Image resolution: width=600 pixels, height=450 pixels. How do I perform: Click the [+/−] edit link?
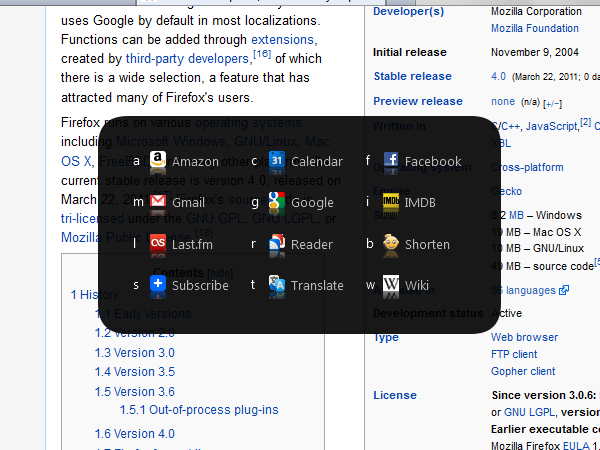pos(553,103)
